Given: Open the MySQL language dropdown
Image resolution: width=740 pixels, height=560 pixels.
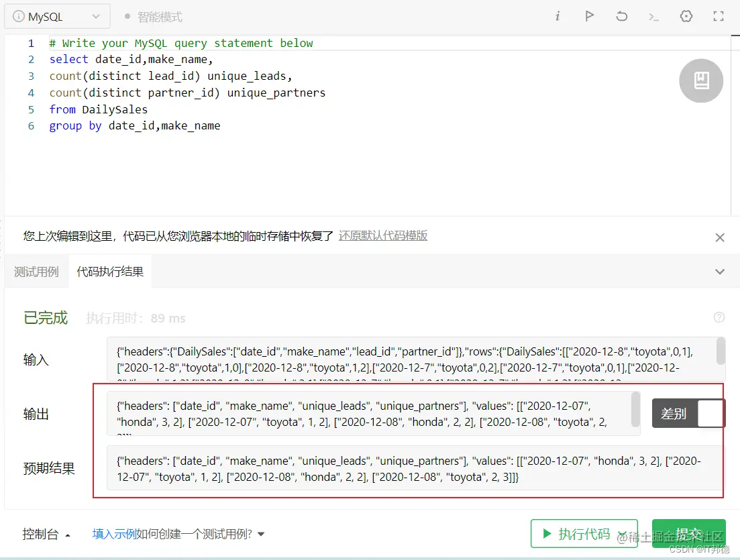Looking at the screenshot, I should [x=57, y=17].
